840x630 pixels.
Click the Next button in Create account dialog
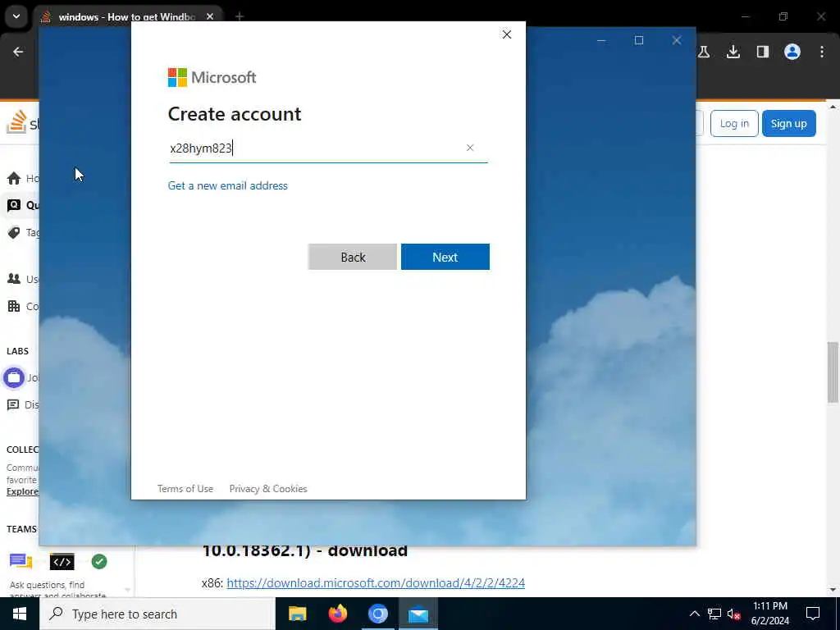tap(445, 257)
